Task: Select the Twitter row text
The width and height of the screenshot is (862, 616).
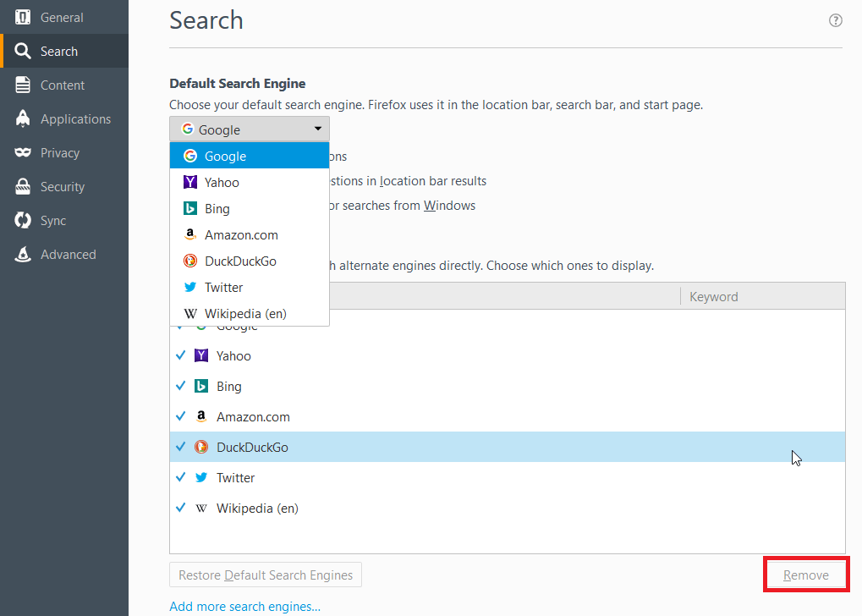Action: click(x=235, y=478)
